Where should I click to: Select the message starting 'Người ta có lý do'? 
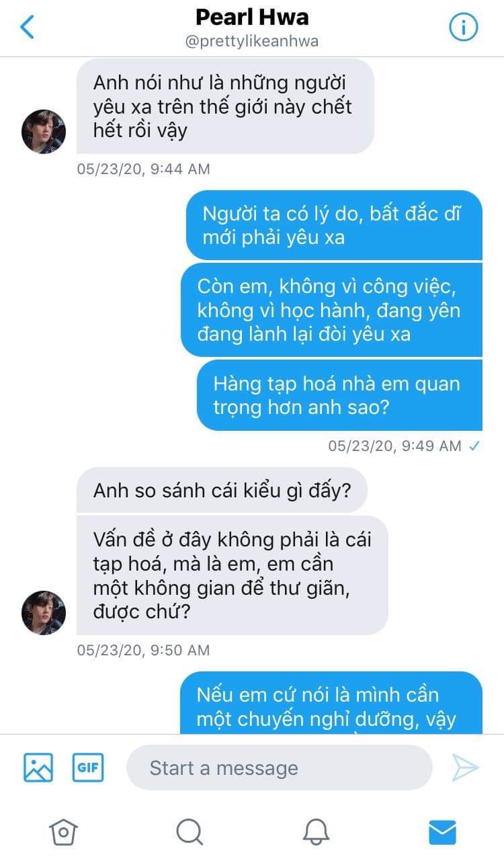click(x=334, y=225)
